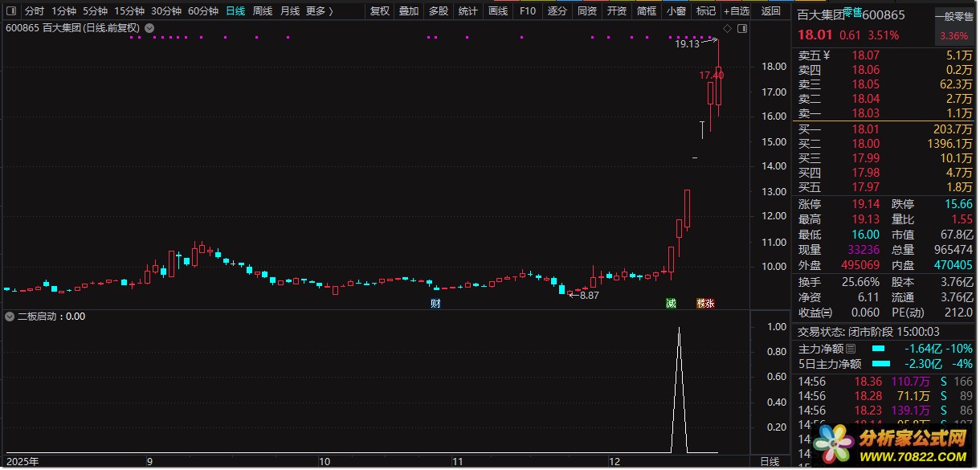Click the 财 financial report marker
This screenshot has height=470, width=980.
point(435,303)
